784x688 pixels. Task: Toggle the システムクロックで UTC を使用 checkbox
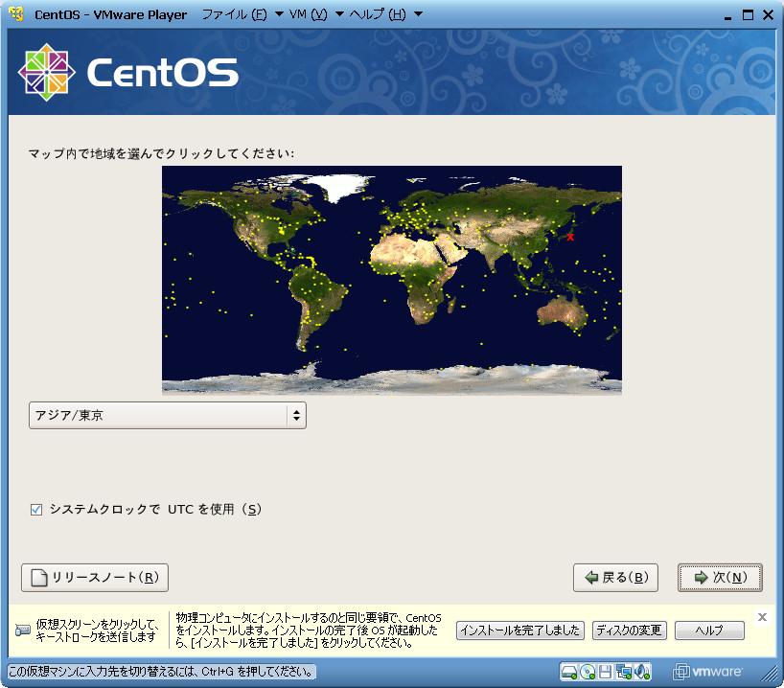[36, 510]
